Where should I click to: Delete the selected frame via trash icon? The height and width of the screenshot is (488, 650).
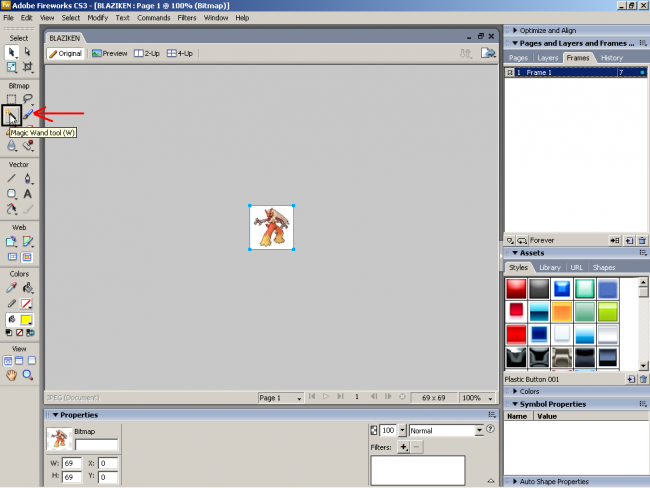pos(642,240)
